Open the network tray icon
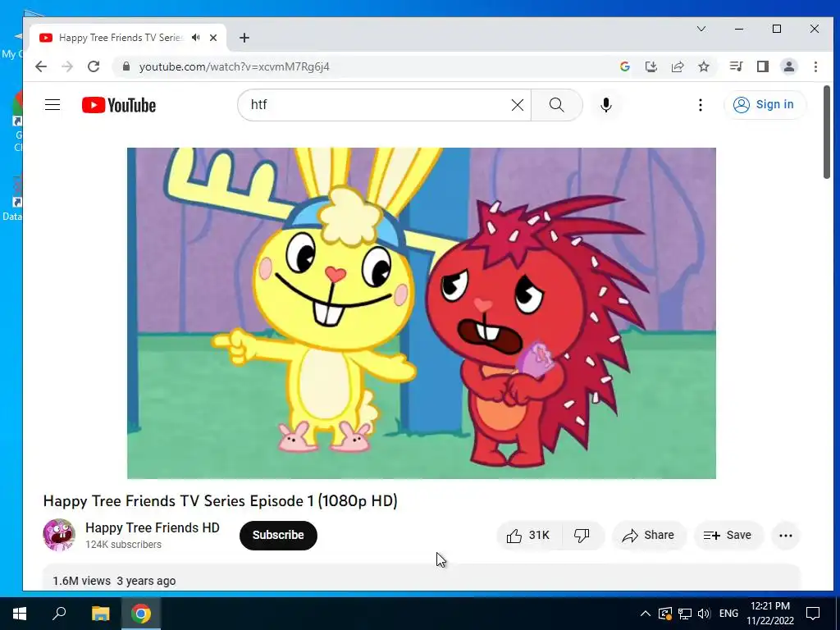 (685, 614)
